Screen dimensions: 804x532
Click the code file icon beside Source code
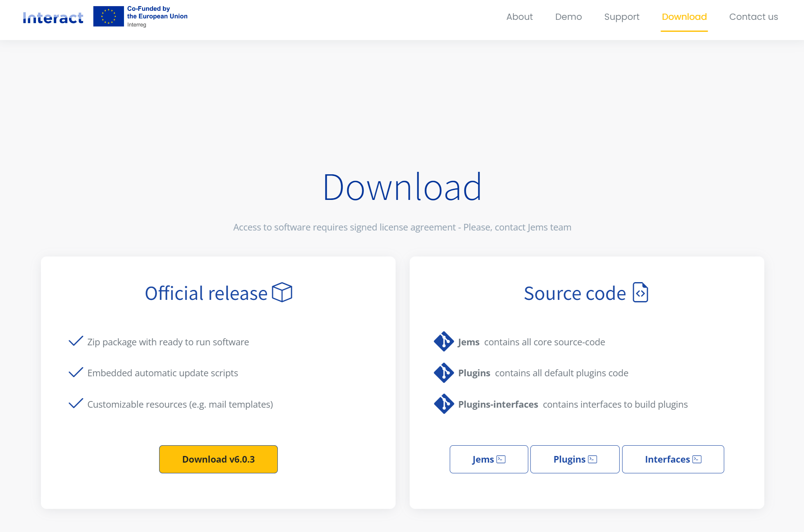coord(640,292)
